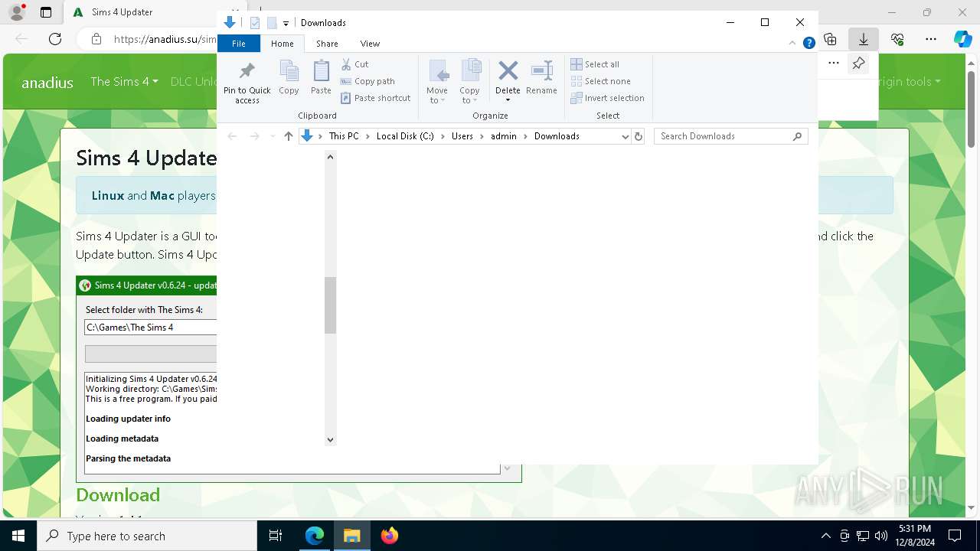The height and width of the screenshot is (551, 980).
Task: Click Users breadcrumb segment
Action: coord(462,136)
